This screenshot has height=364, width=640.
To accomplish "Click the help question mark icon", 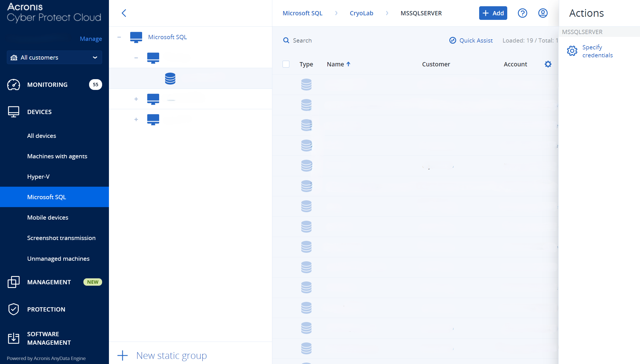I will pyautogui.click(x=522, y=13).
